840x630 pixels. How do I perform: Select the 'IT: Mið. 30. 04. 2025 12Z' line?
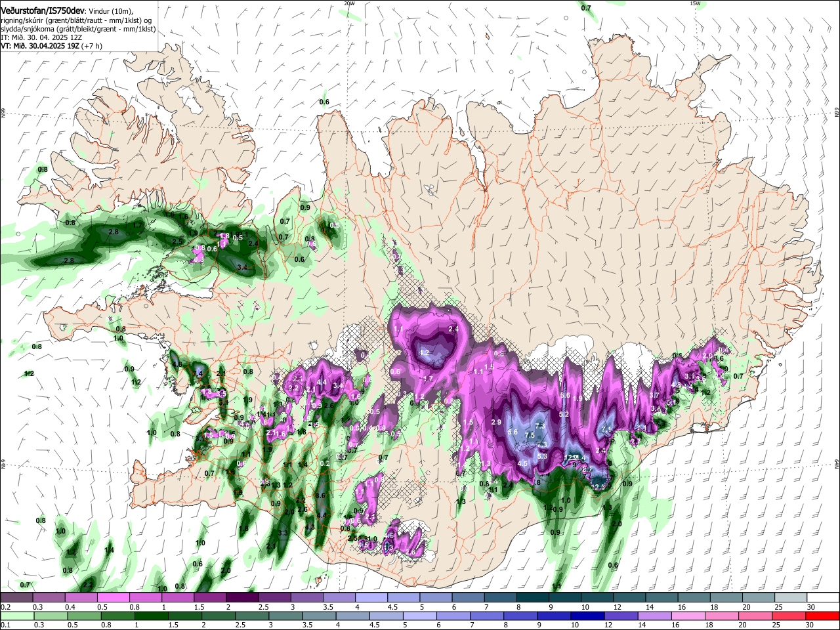pos(42,37)
